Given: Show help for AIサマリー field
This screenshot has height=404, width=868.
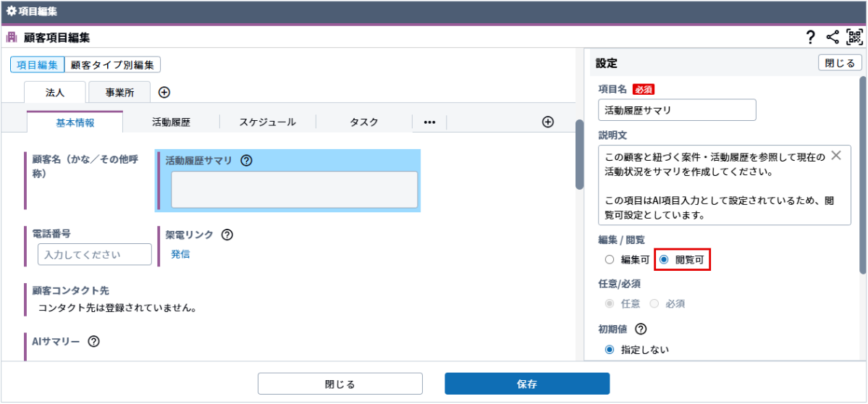Looking at the screenshot, I should pos(93,341).
